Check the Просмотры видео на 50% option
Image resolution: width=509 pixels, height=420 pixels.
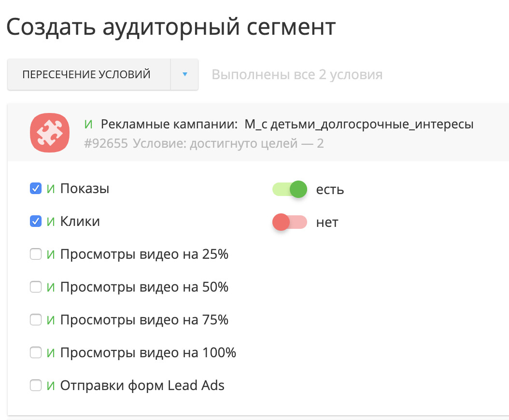point(36,287)
